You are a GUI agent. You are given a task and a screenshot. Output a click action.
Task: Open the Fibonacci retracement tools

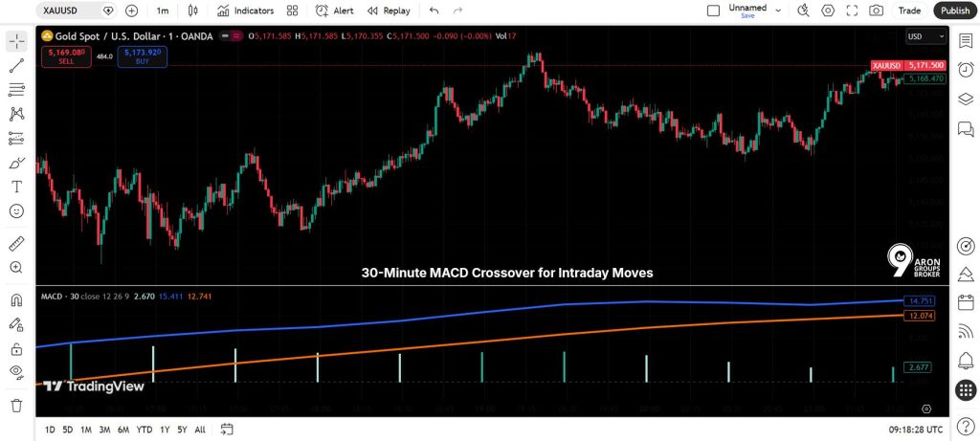tap(17, 90)
